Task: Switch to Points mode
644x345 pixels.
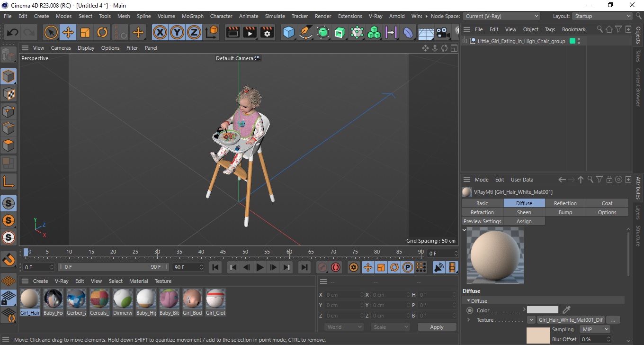Action: 9,111
